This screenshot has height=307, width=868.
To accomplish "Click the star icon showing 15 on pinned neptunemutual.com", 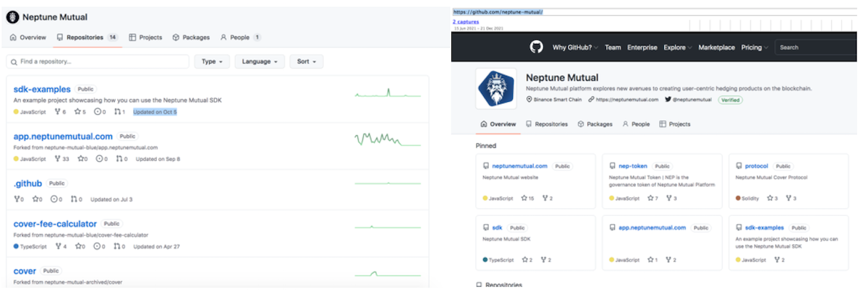I will point(524,198).
